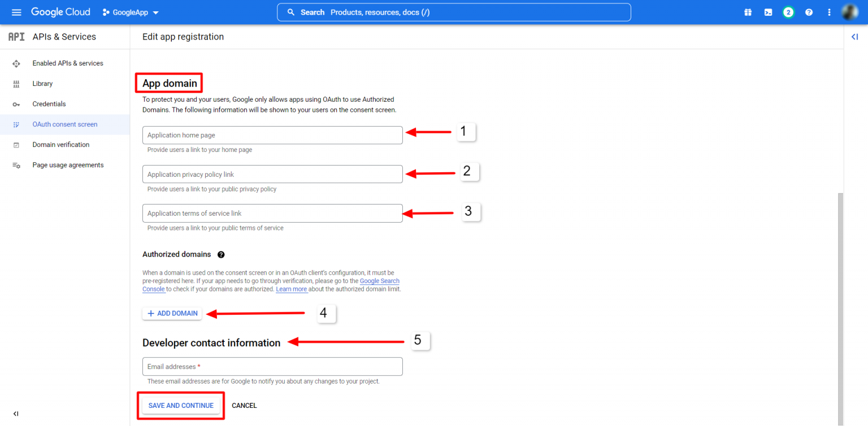Click the gift offers icon in top bar
The width and height of the screenshot is (868, 426).
(x=748, y=12)
